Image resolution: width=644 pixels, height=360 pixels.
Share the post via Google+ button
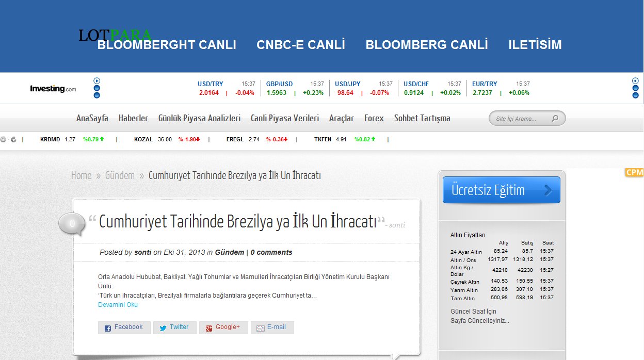(223, 328)
